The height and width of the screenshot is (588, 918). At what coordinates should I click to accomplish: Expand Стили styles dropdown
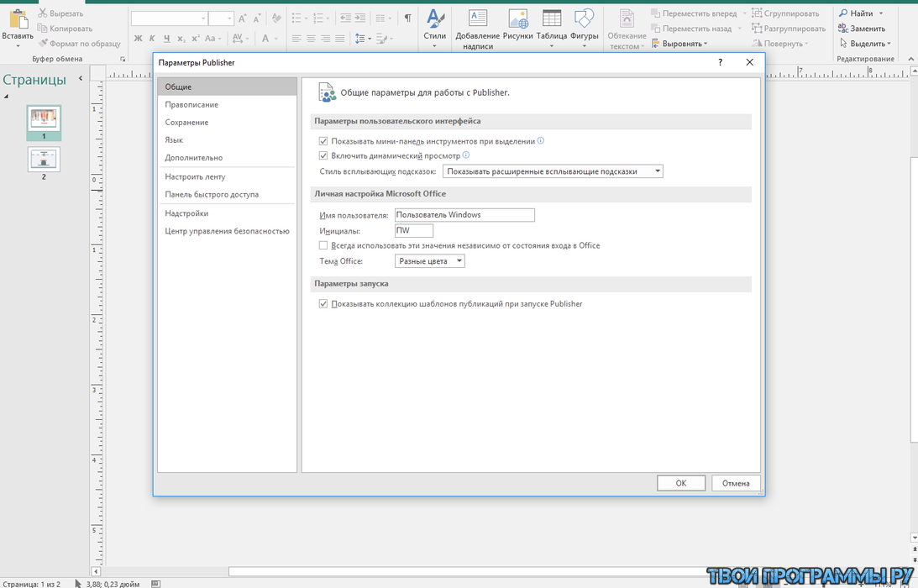point(434,46)
